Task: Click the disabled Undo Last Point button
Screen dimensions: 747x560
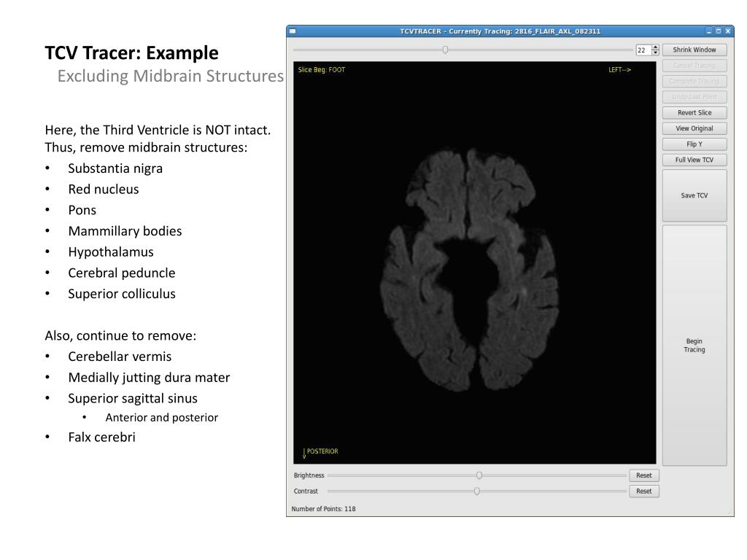Action: tap(694, 97)
